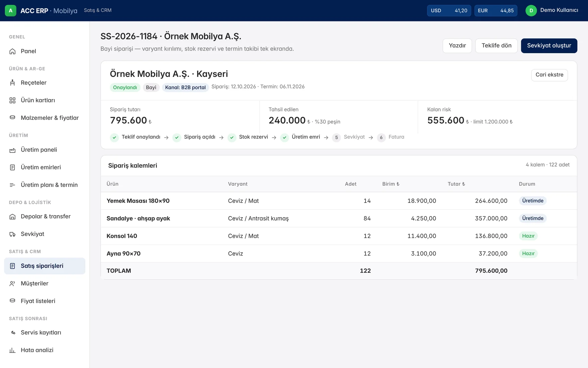This screenshot has width=588, height=368.
Task: Click the Sevkiyat truck icon in sidebar
Action: click(12, 234)
